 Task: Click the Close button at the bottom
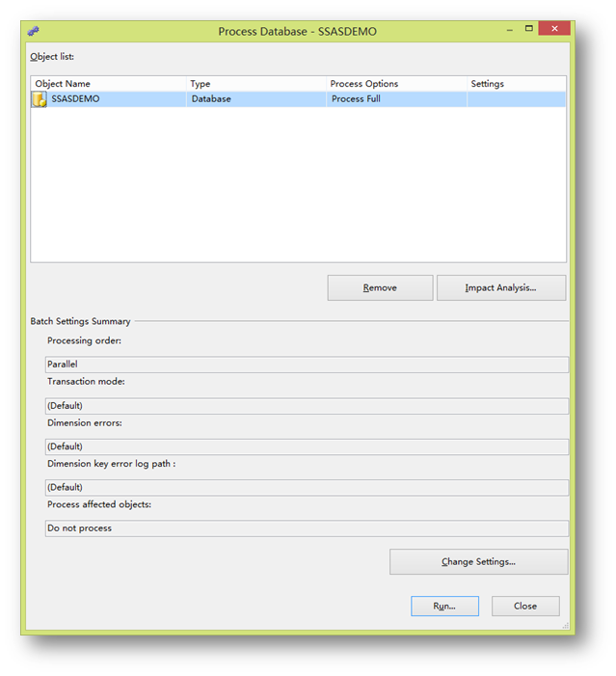coord(525,606)
